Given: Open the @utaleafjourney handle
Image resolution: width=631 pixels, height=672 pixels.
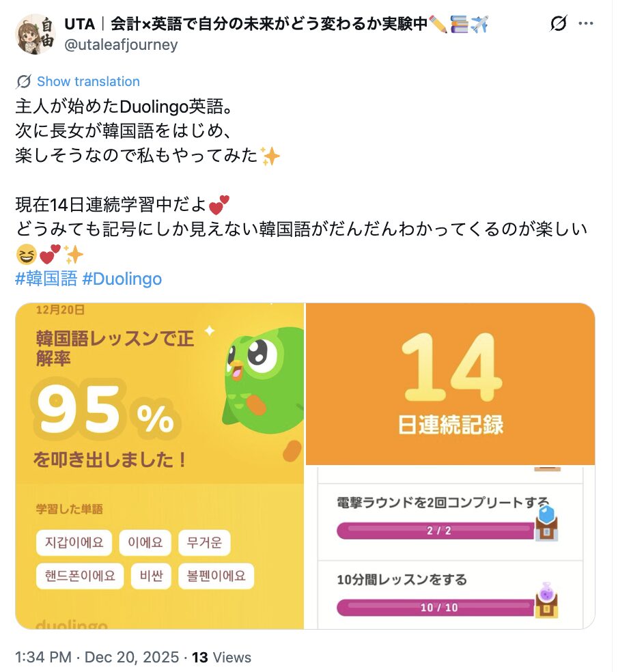Looking at the screenshot, I should tap(121, 45).
